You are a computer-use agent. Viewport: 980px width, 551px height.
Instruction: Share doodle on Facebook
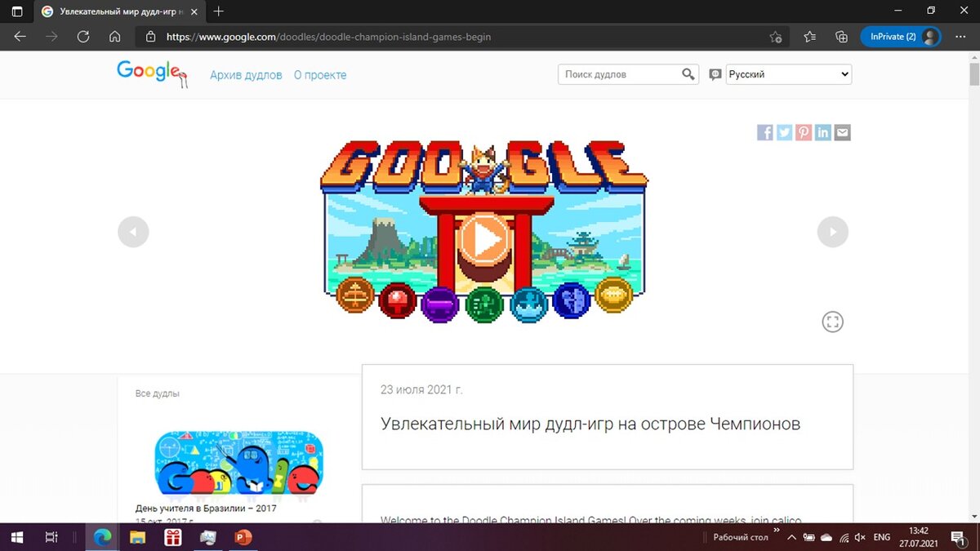(765, 132)
